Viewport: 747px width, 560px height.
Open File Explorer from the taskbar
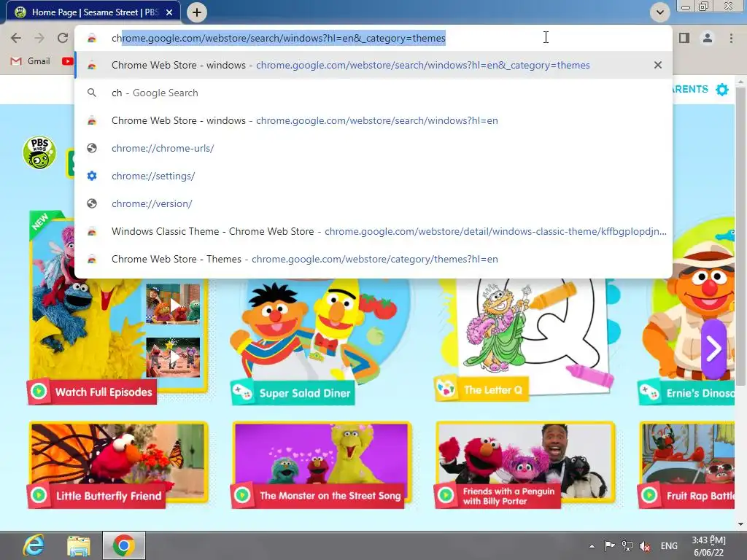point(79,545)
